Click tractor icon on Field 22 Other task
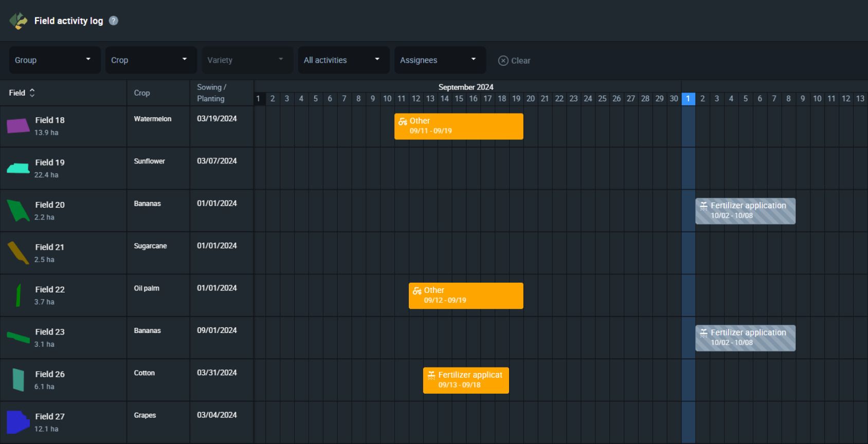 point(417,291)
